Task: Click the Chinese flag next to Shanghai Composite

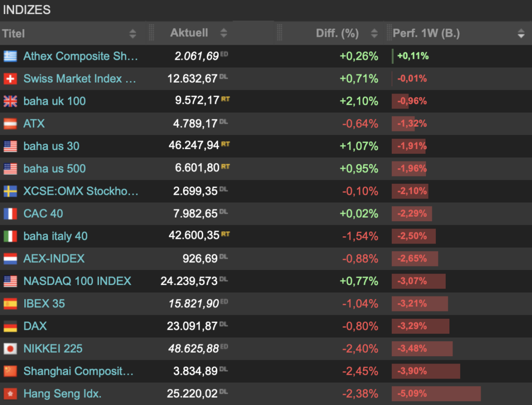Action: (x=10, y=371)
